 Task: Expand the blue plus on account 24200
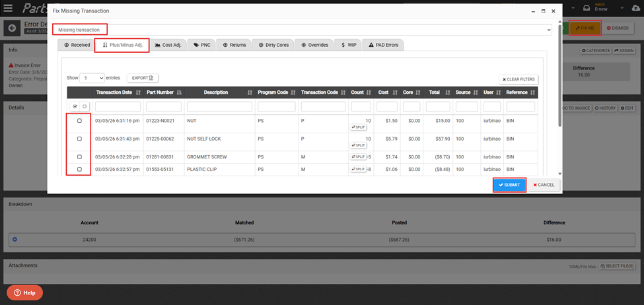15,240
